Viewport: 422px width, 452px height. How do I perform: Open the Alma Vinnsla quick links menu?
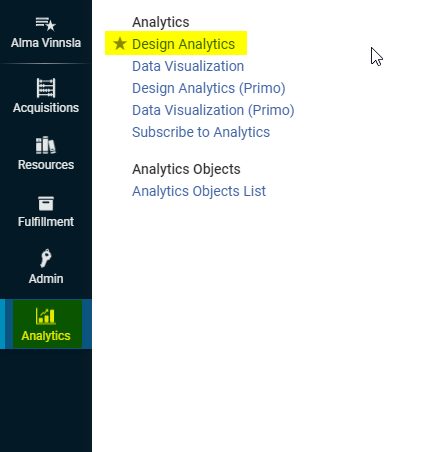[x=46, y=33]
